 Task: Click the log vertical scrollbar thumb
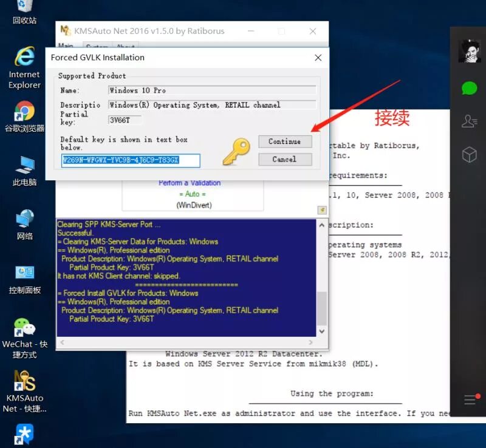[x=322, y=308]
